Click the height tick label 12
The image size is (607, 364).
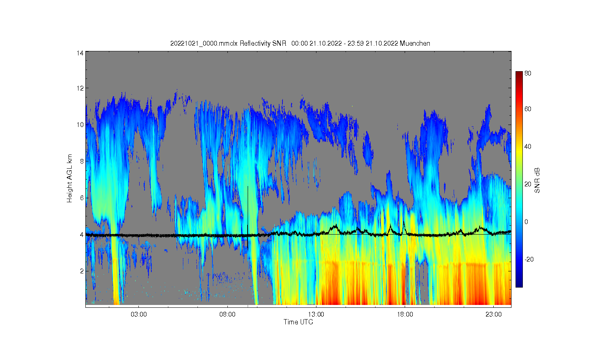[x=80, y=88]
